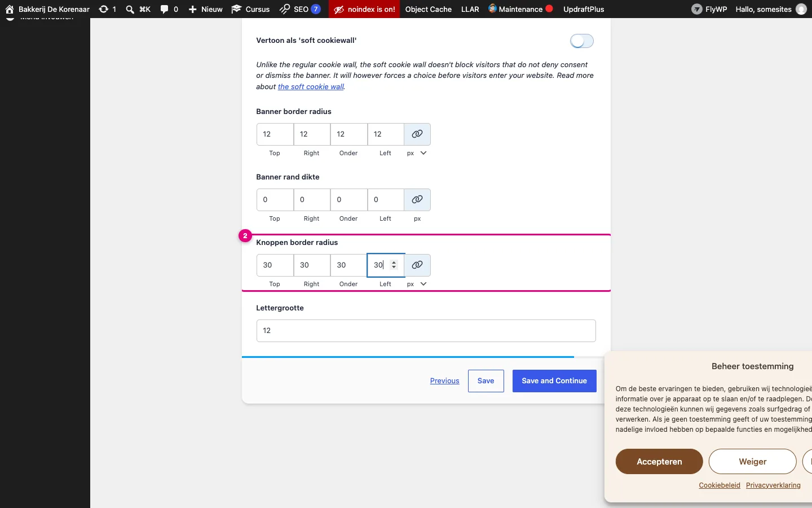Screen dimensions: 812x508
Task: Open px unit dropdown under Knoppen border radius
Action: 417,284
